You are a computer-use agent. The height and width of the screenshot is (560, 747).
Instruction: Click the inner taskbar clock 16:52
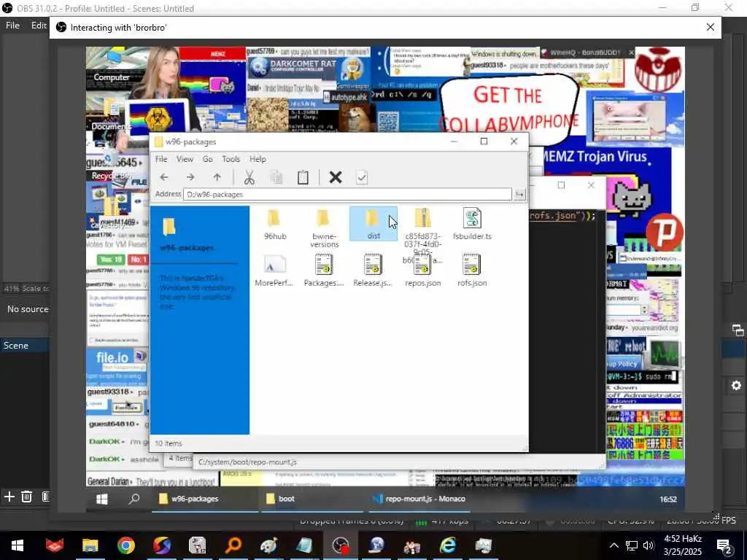point(668,499)
